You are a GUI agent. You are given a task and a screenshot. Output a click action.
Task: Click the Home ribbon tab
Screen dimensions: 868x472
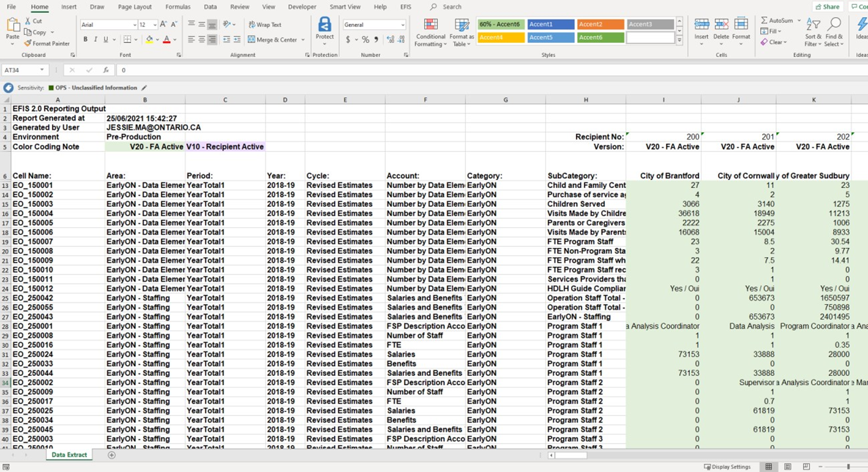point(38,6)
